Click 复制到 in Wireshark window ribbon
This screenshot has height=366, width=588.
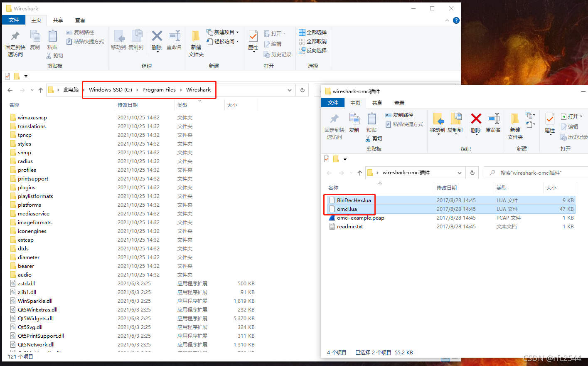[x=136, y=41]
